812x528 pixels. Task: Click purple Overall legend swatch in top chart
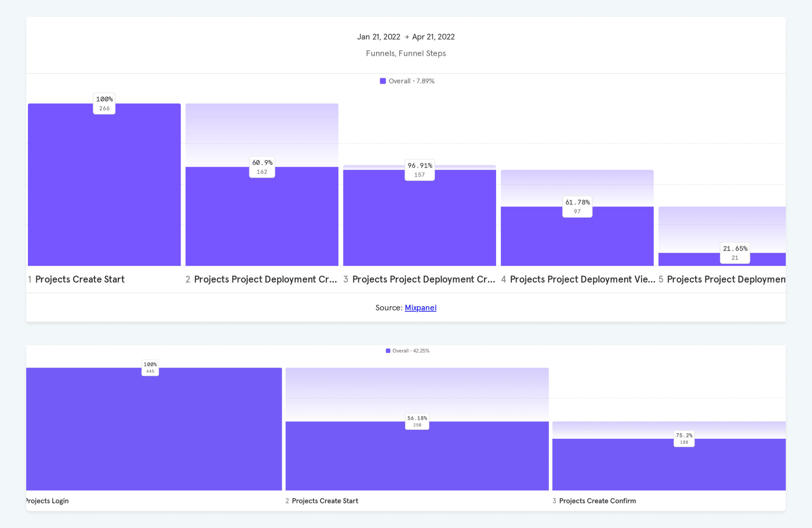[x=383, y=81]
